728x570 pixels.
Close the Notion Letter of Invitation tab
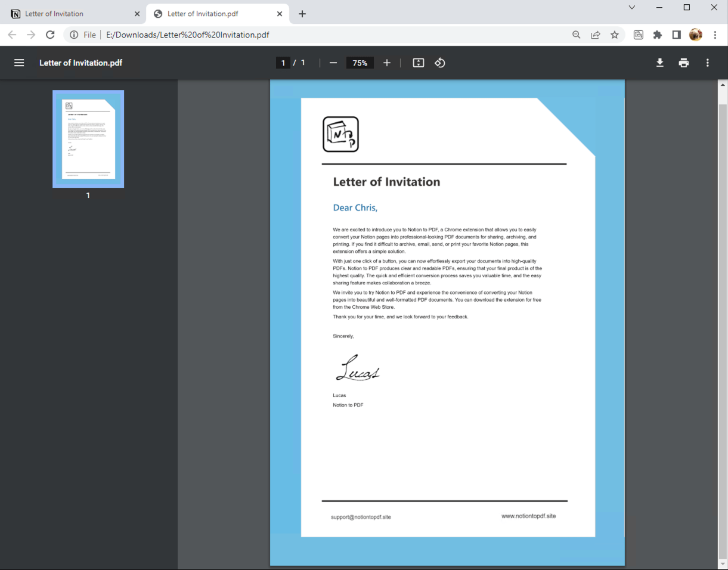coord(137,14)
